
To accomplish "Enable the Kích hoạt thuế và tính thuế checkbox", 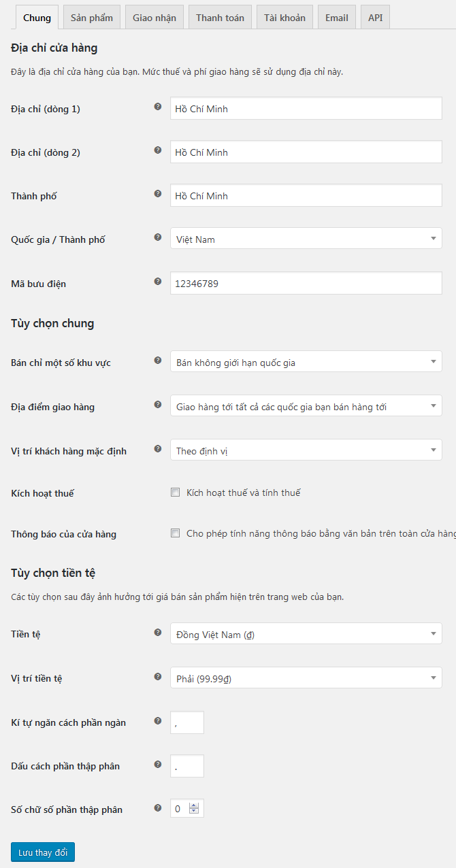I will click(176, 493).
